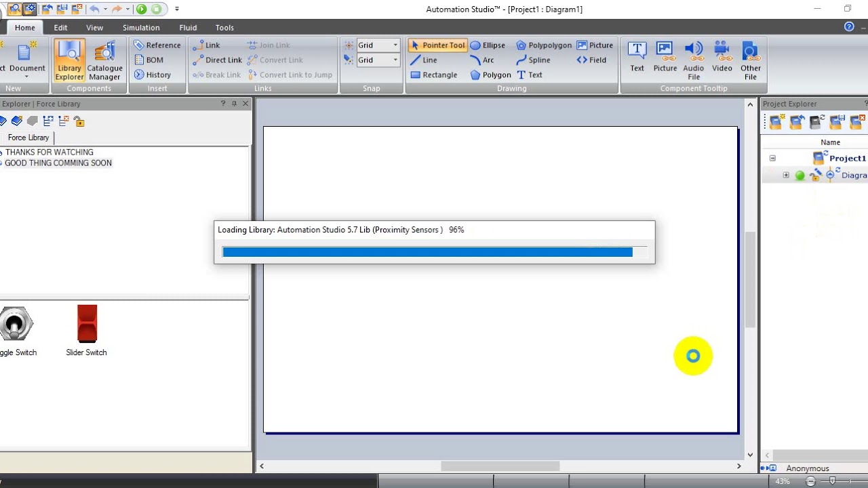868x488 pixels.
Task: Add a Text component tooltip
Action: 637,57
